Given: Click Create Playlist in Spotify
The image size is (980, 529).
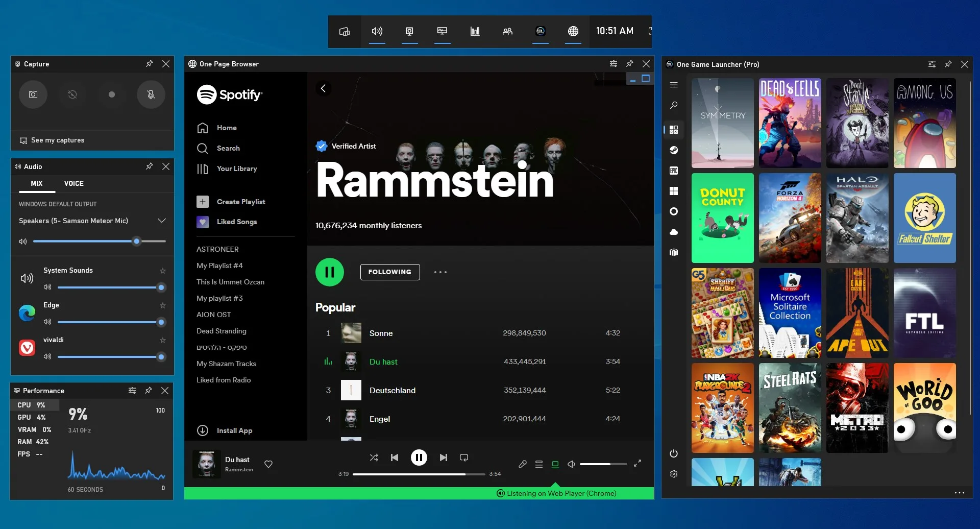Looking at the screenshot, I should tap(231, 202).
